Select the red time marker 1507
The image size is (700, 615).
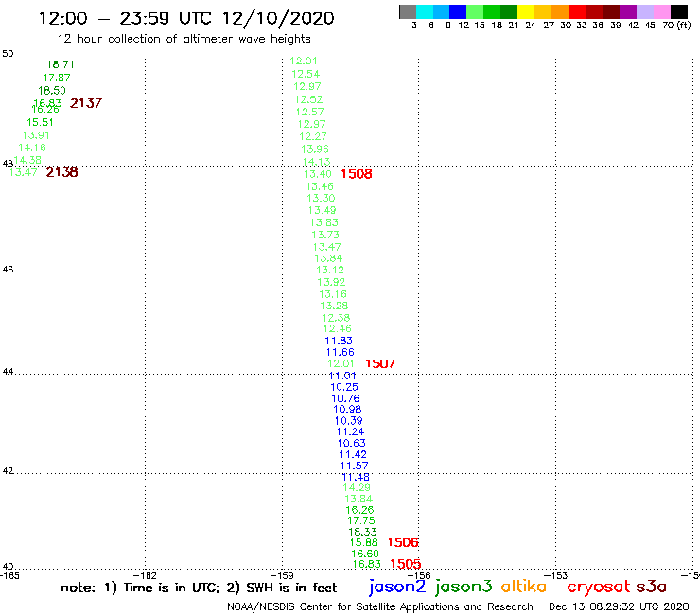pyautogui.click(x=380, y=364)
